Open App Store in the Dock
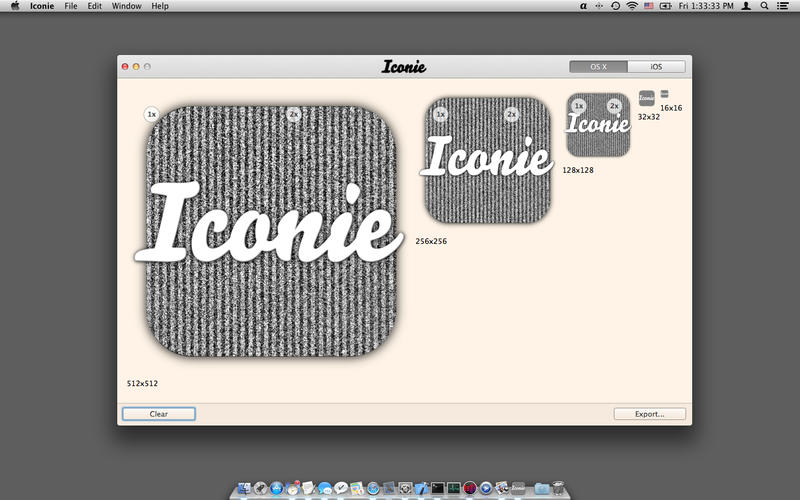This screenshot has width=800, height=500. [277, 488]
